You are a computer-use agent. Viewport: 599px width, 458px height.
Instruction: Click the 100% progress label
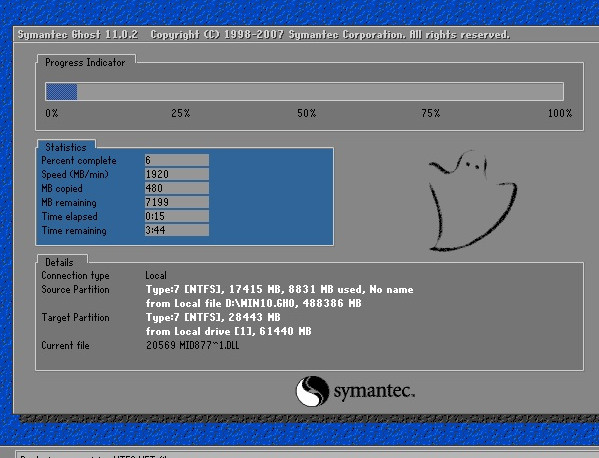pos(560,113)
